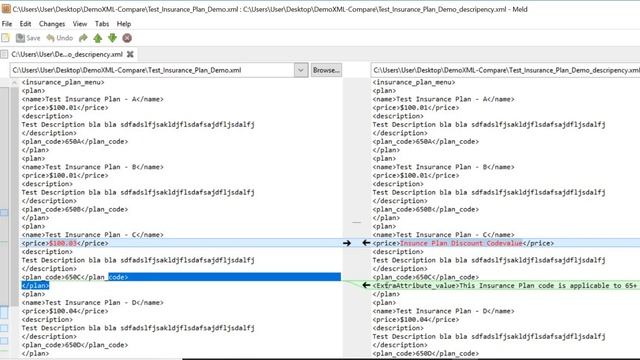Click the Undo toolbar button
Viewport: 640px width, 360px height.
tap(60, 38)
